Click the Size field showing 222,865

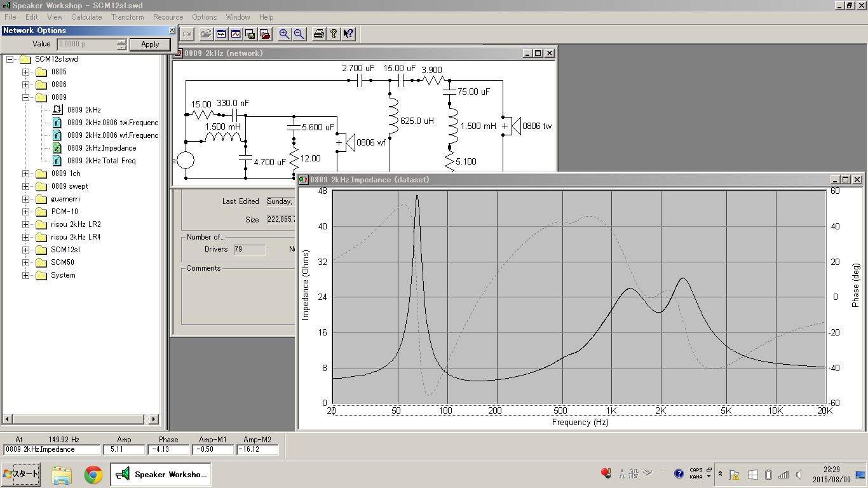pyautogui.click(x=281, y=220)
